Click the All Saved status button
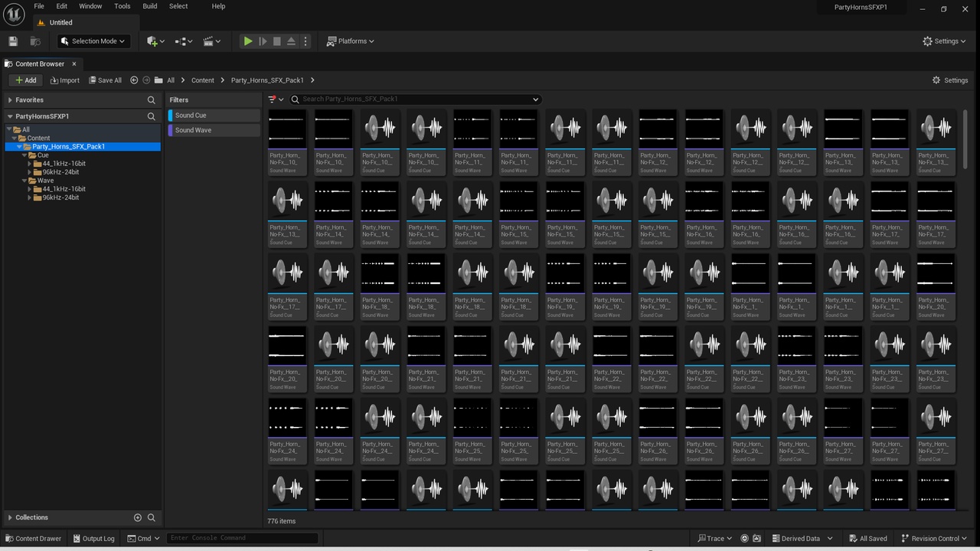Image resolution: width=980 pixels, height=551 pixels. click(x=867, y=539)
